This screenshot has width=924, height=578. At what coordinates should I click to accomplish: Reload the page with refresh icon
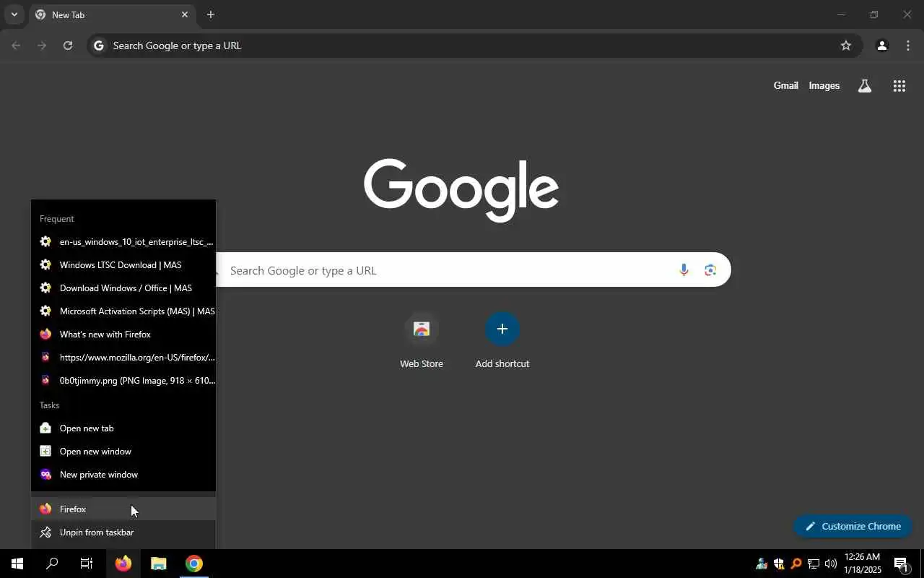pyautogui.click(x=68, y=46)
